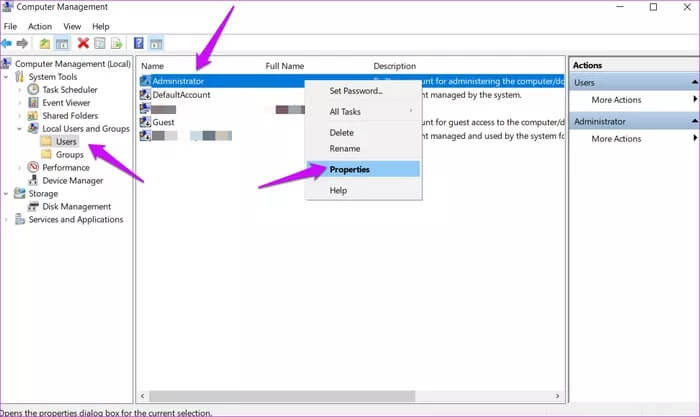Select the Administrator user row
This screenshot has width=700, height=417.
(351, 81)
